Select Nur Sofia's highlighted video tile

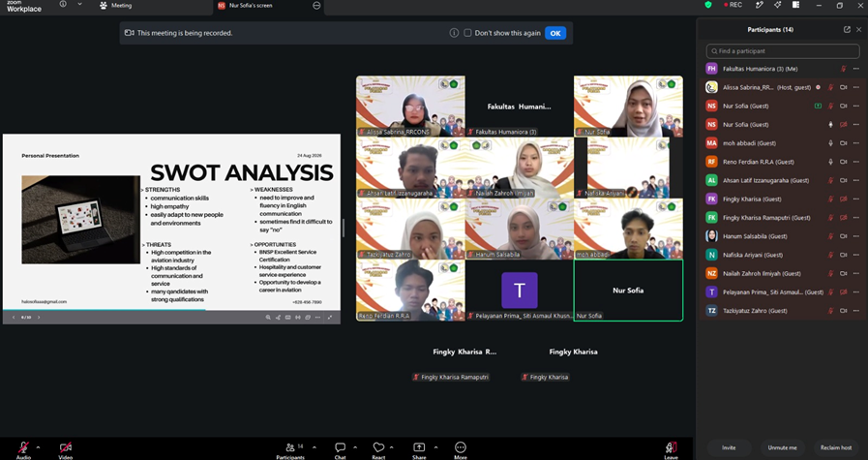click(x=628, y=291)
